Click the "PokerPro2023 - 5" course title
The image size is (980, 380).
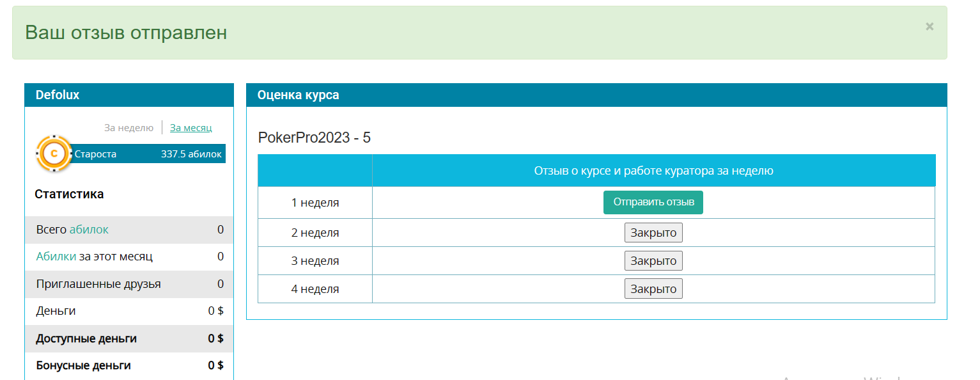click(315, 138)
